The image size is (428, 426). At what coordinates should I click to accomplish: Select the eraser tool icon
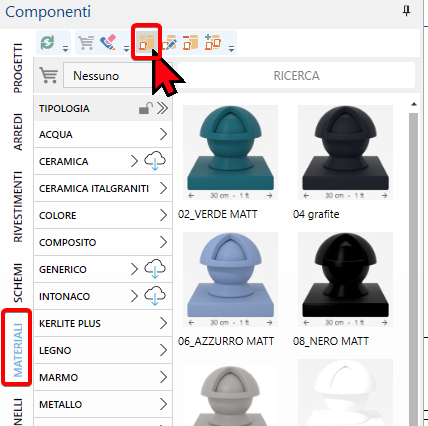click(108, 42)
